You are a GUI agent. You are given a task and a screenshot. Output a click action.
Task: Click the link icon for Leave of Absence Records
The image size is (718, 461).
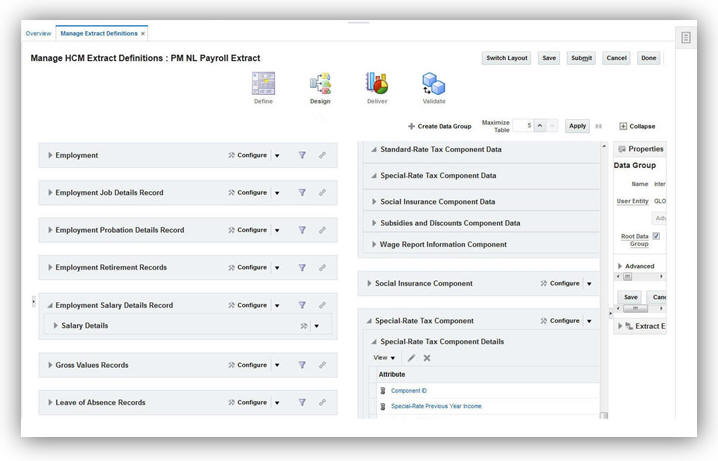(322, 402)
